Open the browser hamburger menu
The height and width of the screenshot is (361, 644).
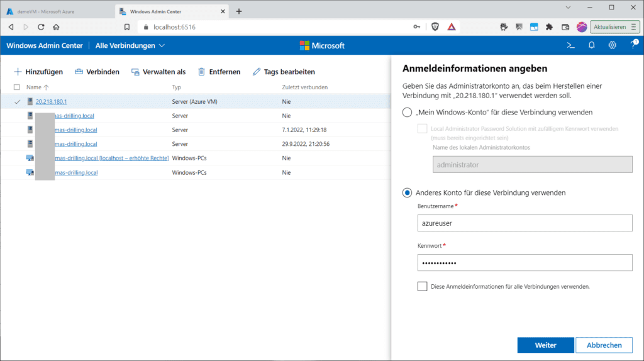[634, 27]
